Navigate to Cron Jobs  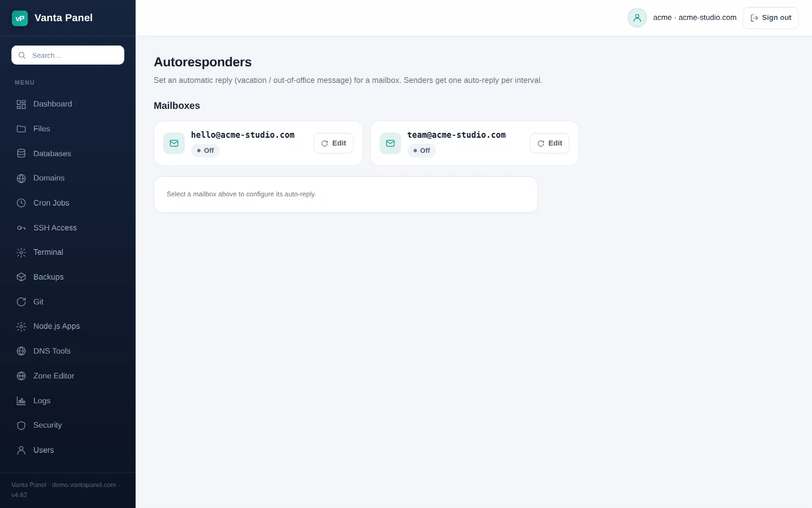[68, 203]
